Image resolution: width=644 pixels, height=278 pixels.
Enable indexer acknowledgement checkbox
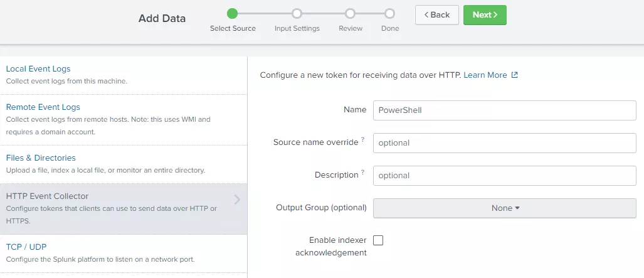(378, 240)
